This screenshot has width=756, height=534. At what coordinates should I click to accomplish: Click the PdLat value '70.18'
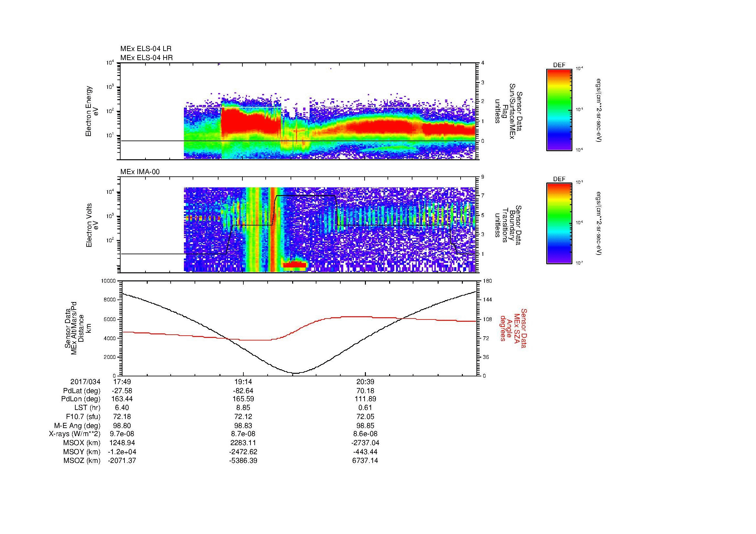pos(365,391)
